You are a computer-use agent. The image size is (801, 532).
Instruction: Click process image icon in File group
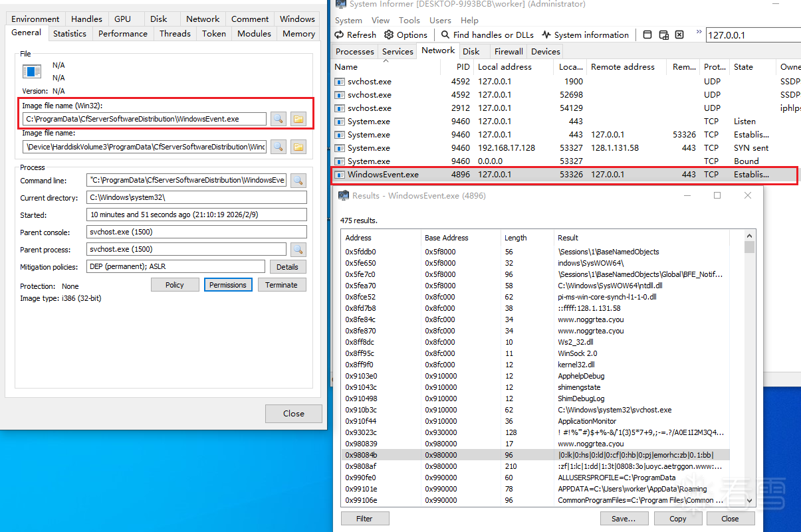click(x=32, y=71)
